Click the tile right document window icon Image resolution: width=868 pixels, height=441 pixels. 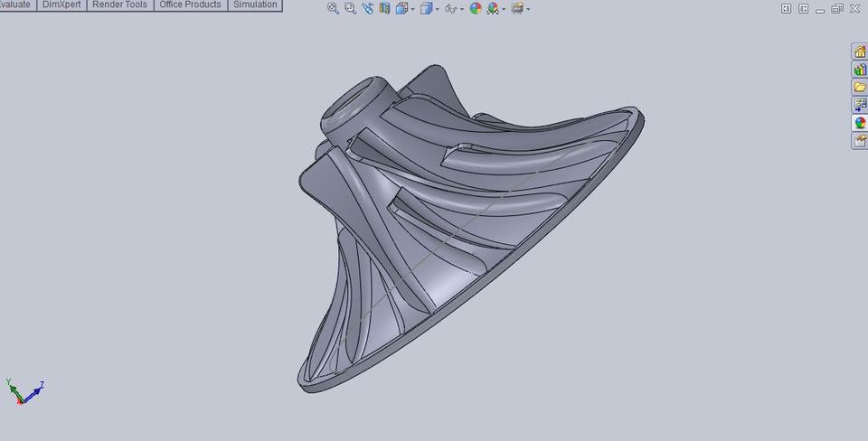(803, 9)
